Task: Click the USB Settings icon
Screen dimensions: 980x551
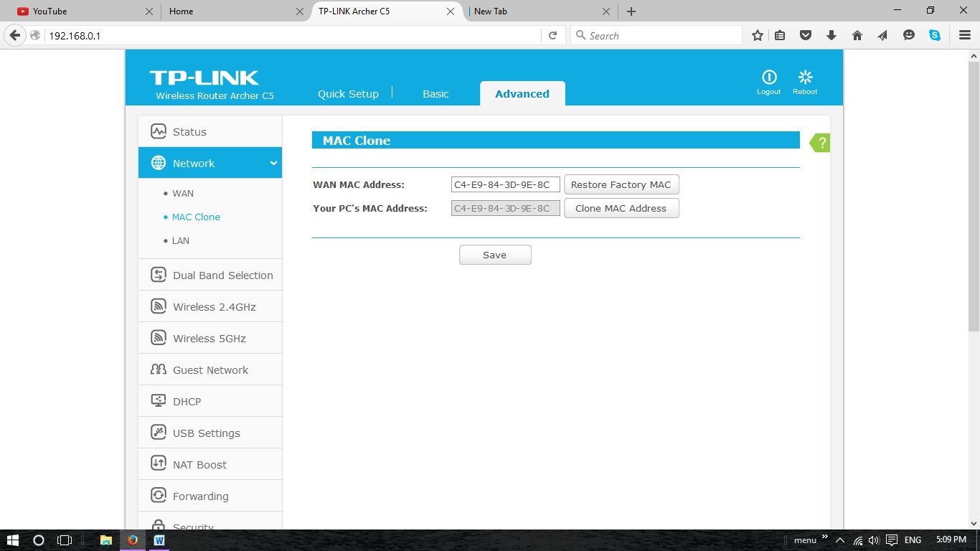Action: [x=159, y=433]
